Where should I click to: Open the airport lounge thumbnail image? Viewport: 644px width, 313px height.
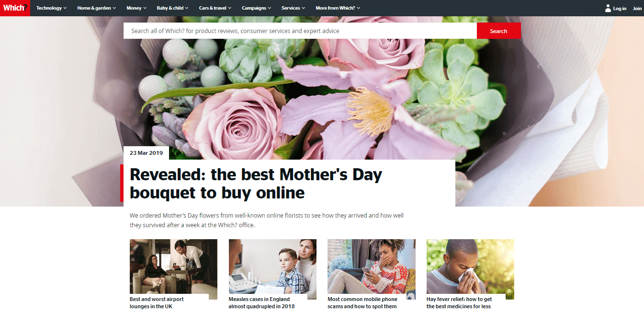coord(173,269)
